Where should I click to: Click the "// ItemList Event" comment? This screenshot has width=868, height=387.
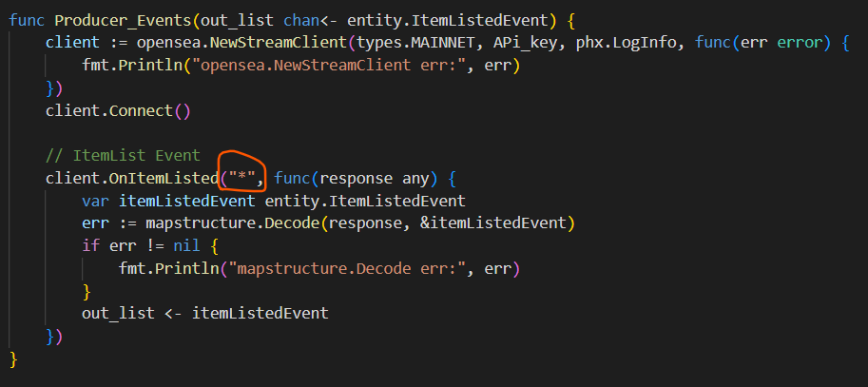(123, 155)
